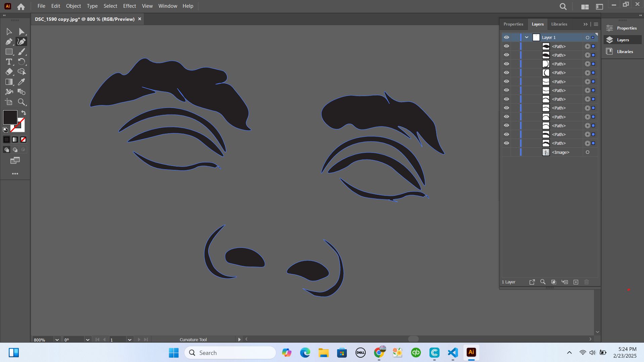The height and width of the screenshot is (362, 644).
Task: Open the Effect menu
Action: click(x=130, y=6)
